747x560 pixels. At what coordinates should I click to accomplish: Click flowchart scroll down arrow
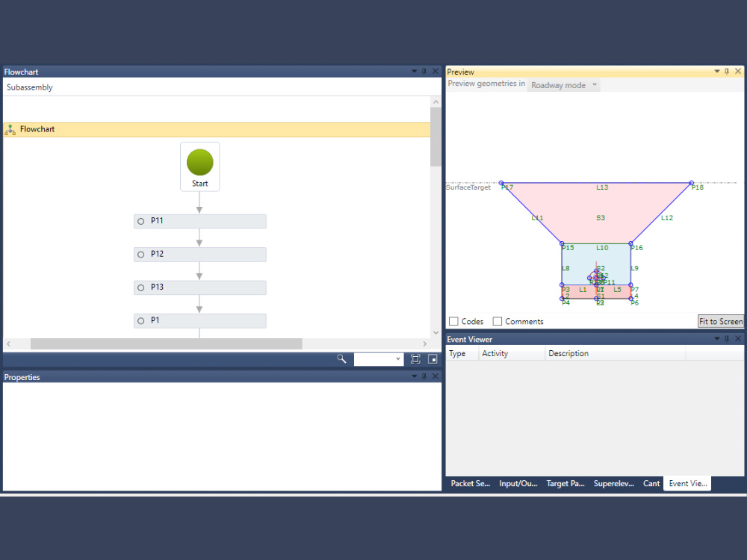point(436,332)
